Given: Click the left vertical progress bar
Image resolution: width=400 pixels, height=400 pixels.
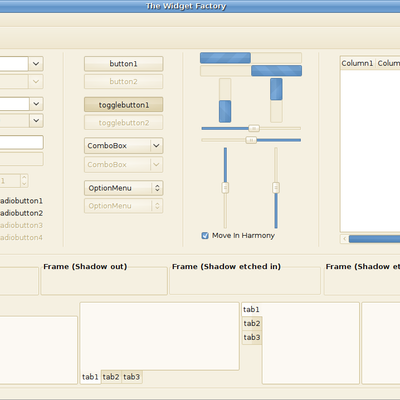Looking at the screenshot, I should 225,100.
